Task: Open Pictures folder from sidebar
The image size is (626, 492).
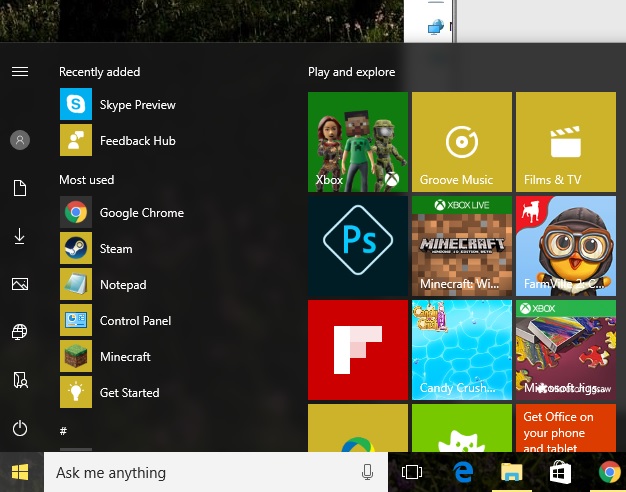Action: click(20, 284)
